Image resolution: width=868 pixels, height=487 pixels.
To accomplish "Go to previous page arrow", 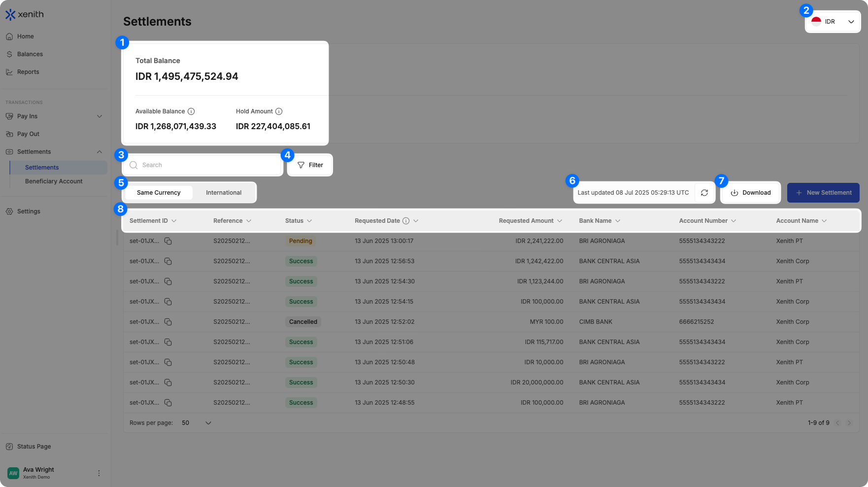I will [x=837, y=423].
